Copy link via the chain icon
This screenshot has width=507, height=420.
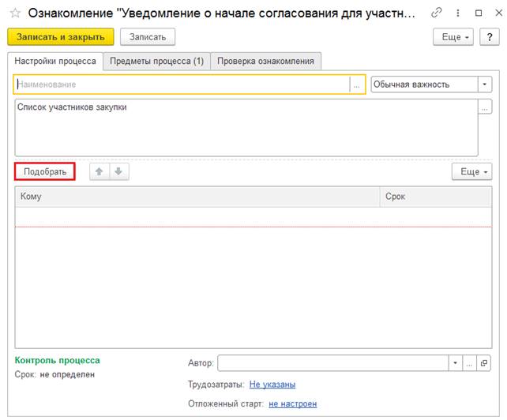[436, 13]
